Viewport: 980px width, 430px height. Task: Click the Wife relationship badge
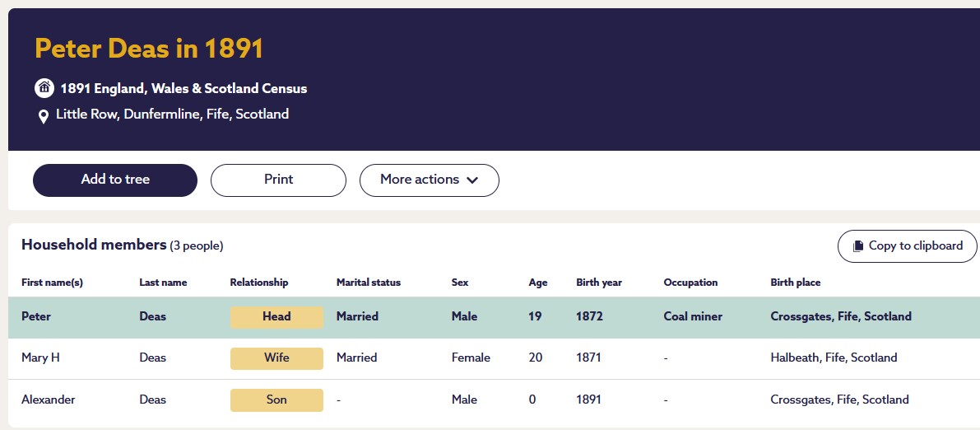point(276,358)
